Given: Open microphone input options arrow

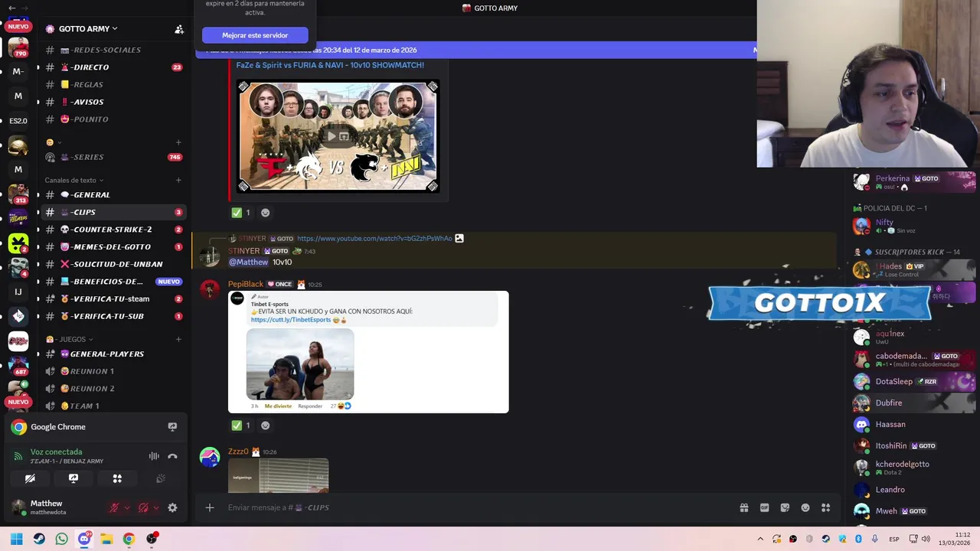Looking at the screenshot, I should [127, 507].
